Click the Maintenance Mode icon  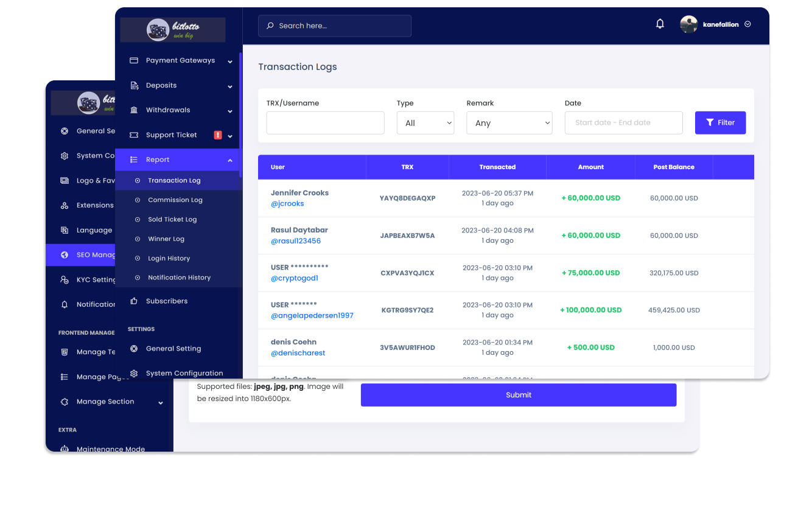tap(65, 449)
